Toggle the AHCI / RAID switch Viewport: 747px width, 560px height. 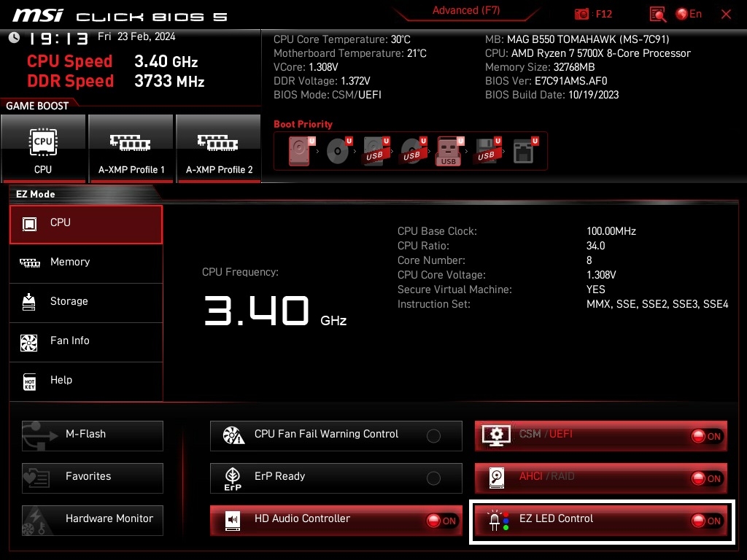click(x=601, y=478)
